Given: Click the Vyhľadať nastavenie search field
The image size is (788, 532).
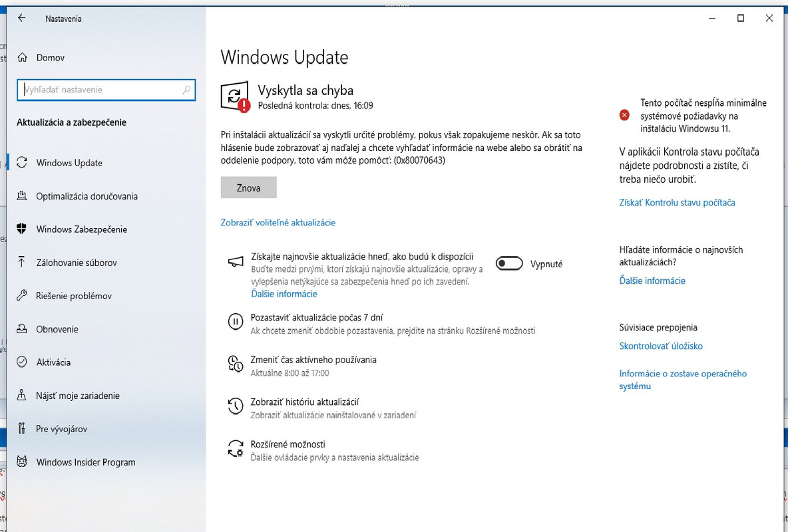Looking at the screenshot, I should (x=106, y=90).
